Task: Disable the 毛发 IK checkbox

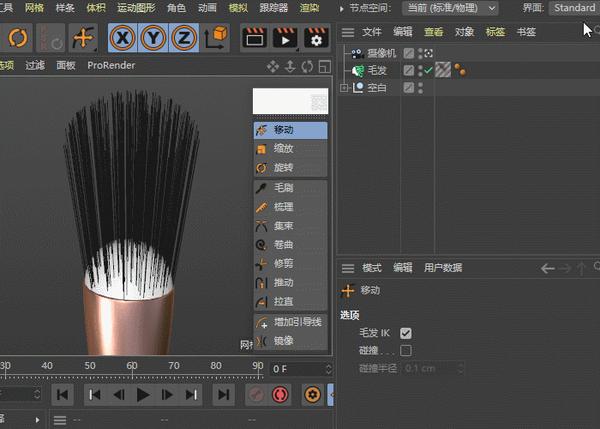Action: pyautogui.click(x=406, y=333)
